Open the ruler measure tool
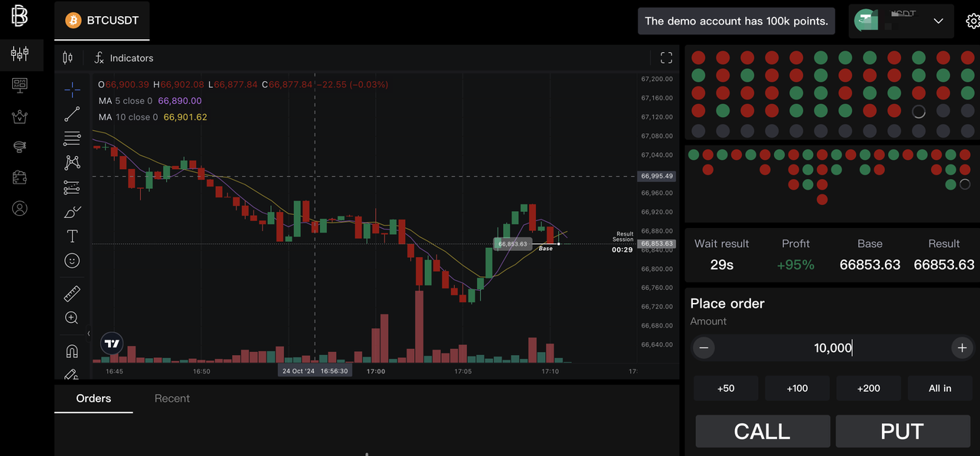 (x=72, y=294)
